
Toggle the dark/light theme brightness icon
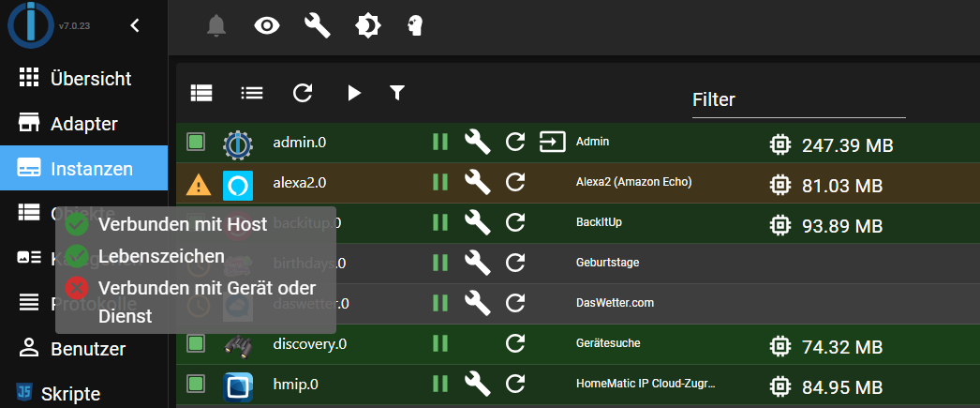[x=367, y=25]
